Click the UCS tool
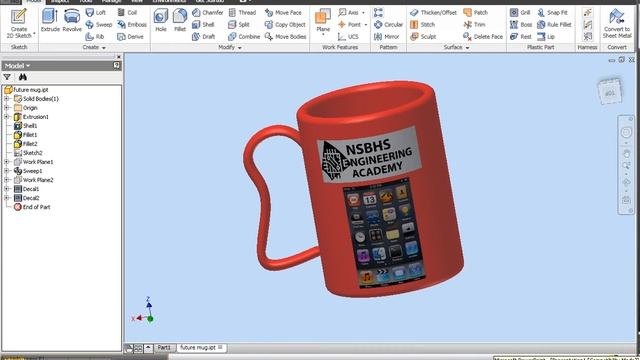This screenshot has width=640, height=360. [348, 37]
